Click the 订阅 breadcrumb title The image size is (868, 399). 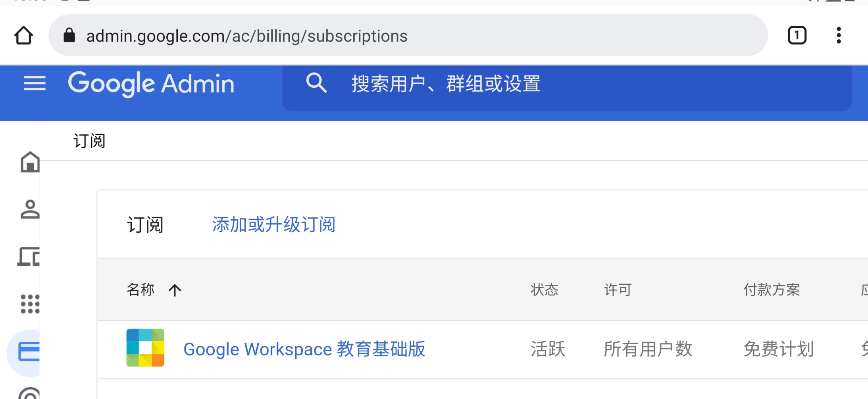(89, 141)
